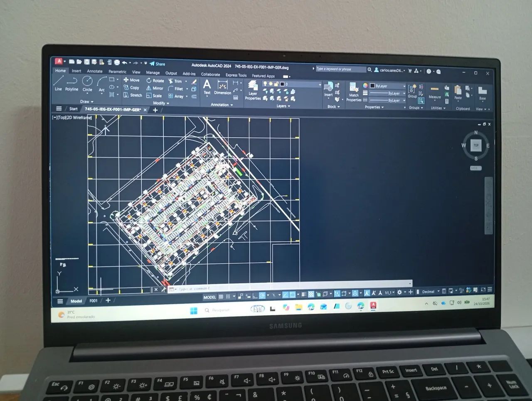The height and width of the screenshot is (401, 532).
Task: Pick the Mirror tool
Action: point(155,88)
